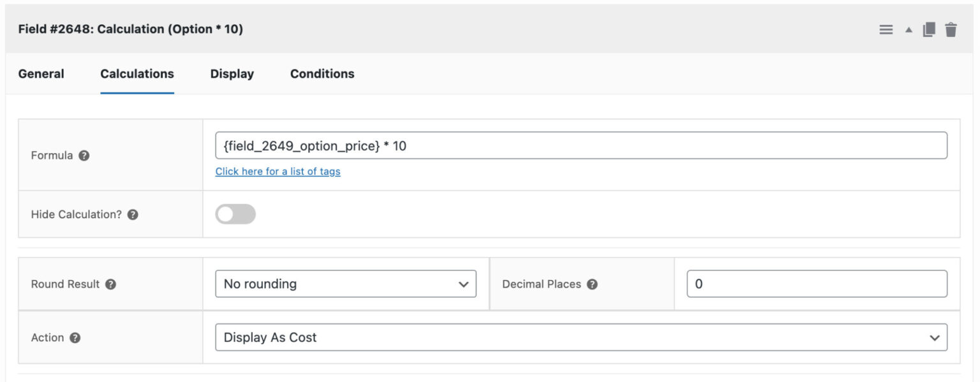Click the 'Decimal Places' label text
This screenshot has width=980, height=382.
542,284
